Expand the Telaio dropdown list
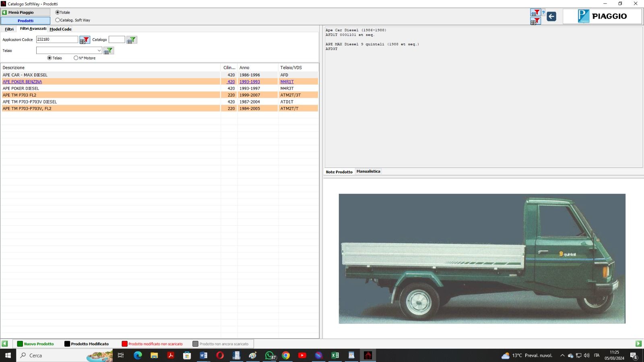The height and width of the screenshot is (362, 644). point(99,51)
